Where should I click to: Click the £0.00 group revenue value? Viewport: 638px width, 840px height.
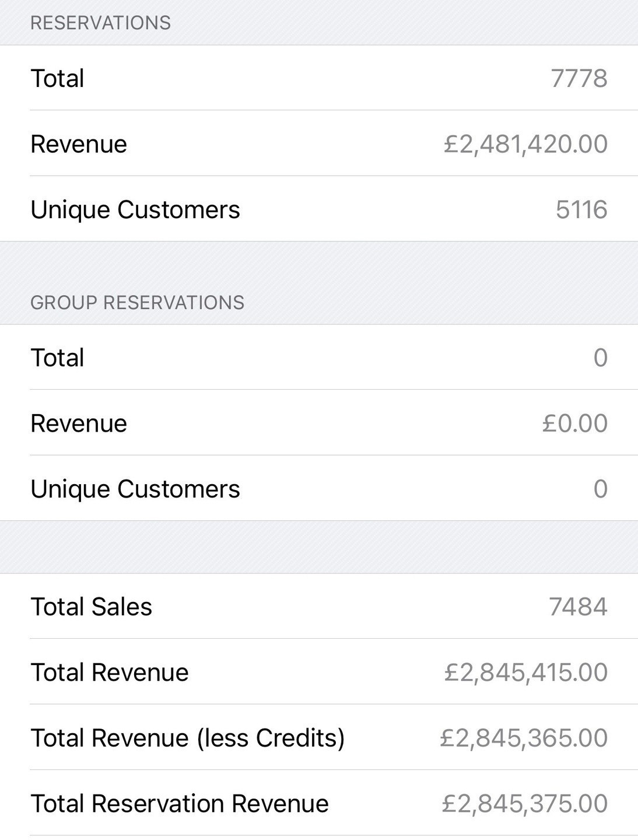click(x=574, y=423)
